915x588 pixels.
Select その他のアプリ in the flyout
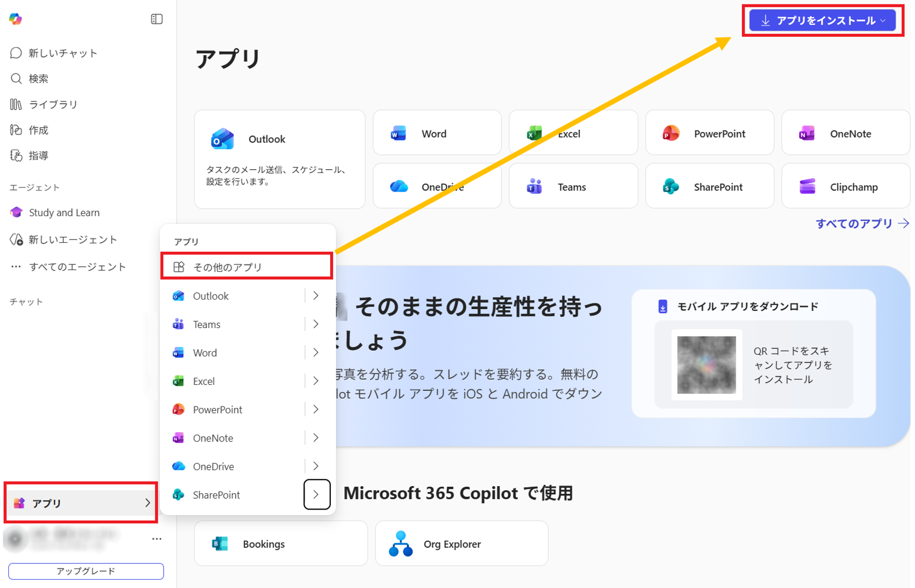[x=247, y=267]
